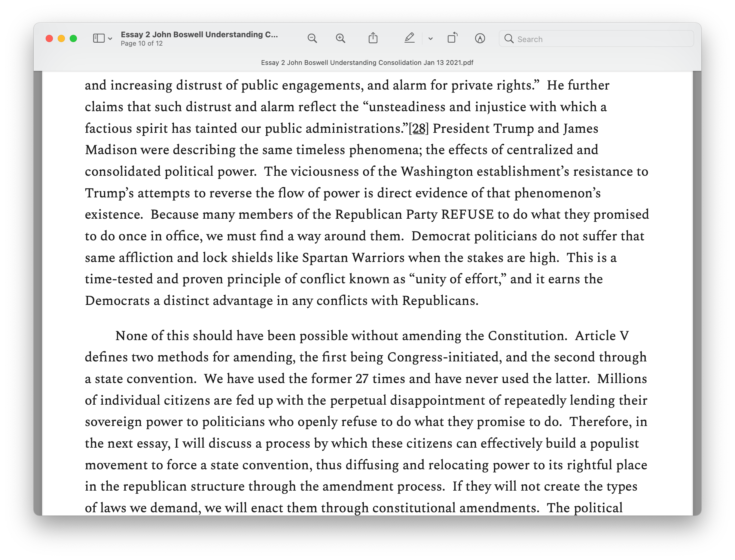Open the Share menu
The image size is (735, 560).
pos(373,38)
